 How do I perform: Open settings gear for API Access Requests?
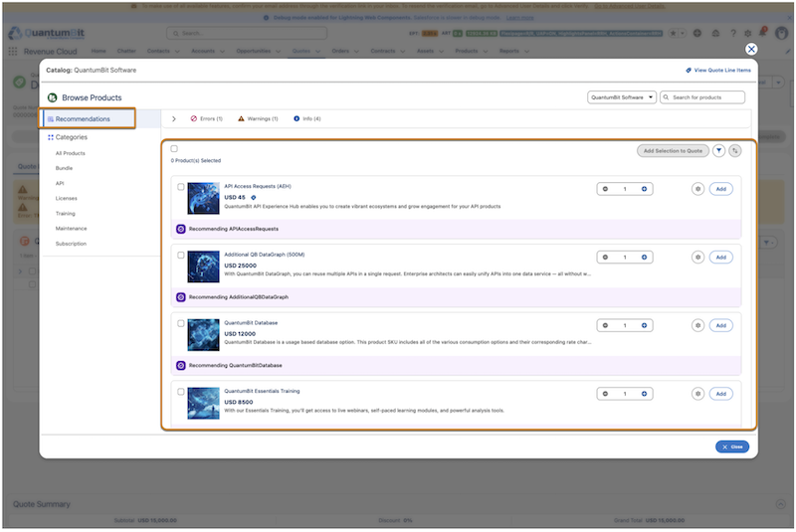(x=698, y=189)
